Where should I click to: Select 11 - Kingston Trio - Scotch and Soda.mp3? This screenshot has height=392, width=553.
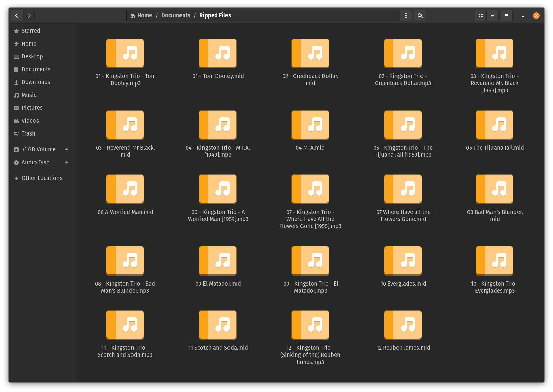(x=125, y=325)
